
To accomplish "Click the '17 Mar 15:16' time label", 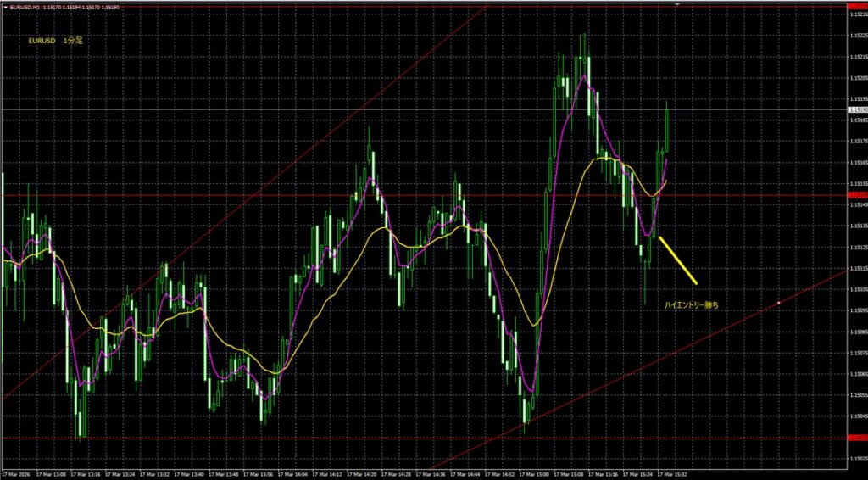I will coord(605,474).
